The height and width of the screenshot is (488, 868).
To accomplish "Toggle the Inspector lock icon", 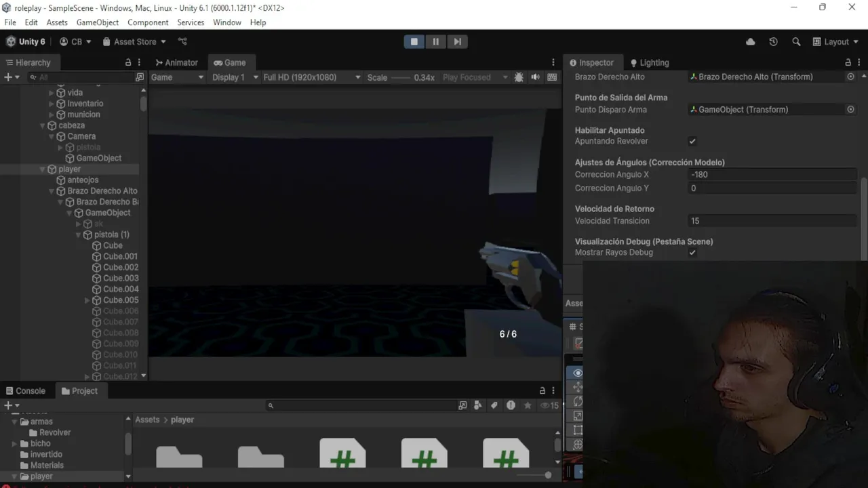I will 848,62.
